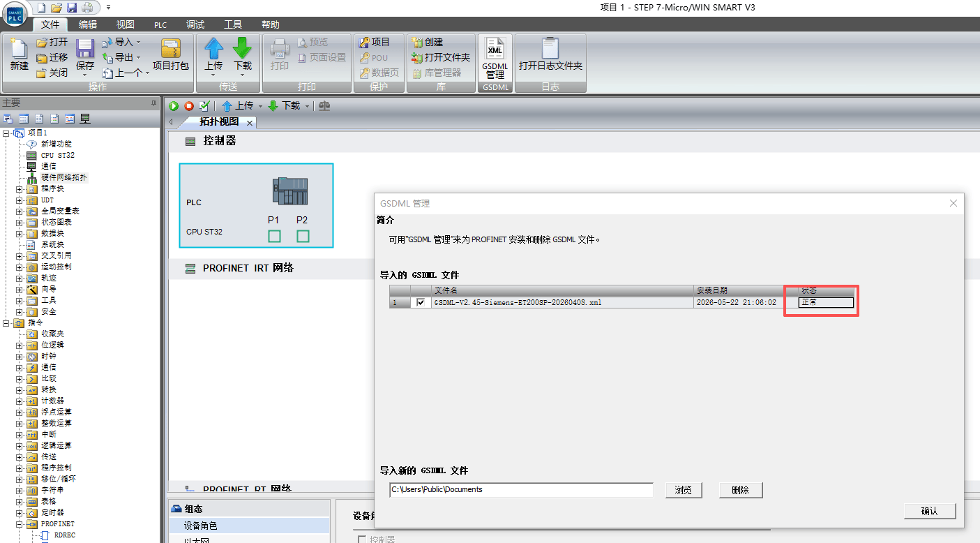
Task: Select the 设备角色 configuration tab
Action: (x=249, y=525)
